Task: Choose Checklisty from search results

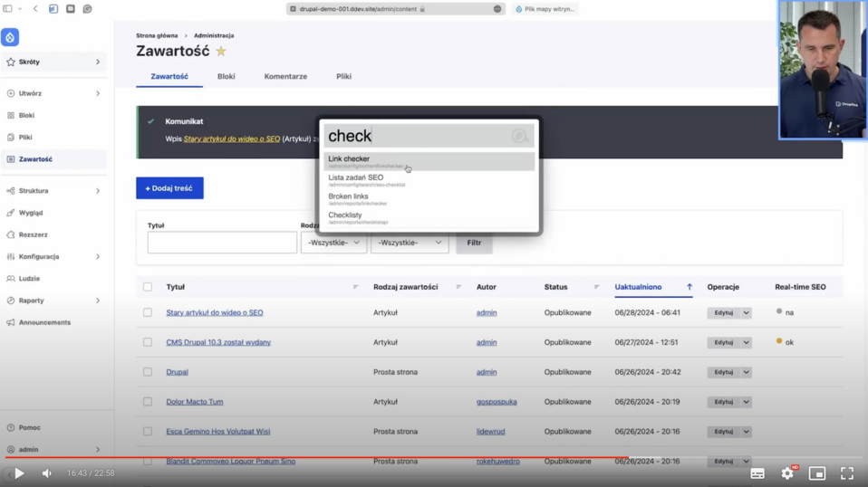Action: tap(429, 218)
